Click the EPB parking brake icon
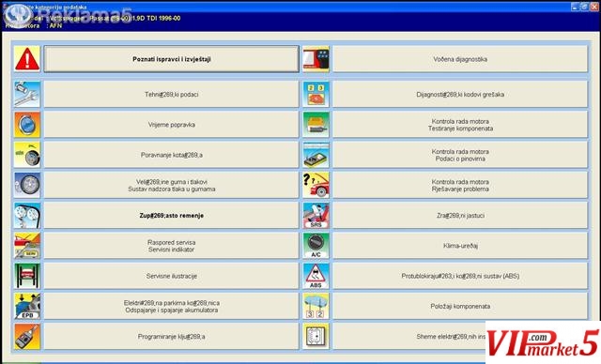The width and height of the screenshot is (601, 364). pos(27,306)
